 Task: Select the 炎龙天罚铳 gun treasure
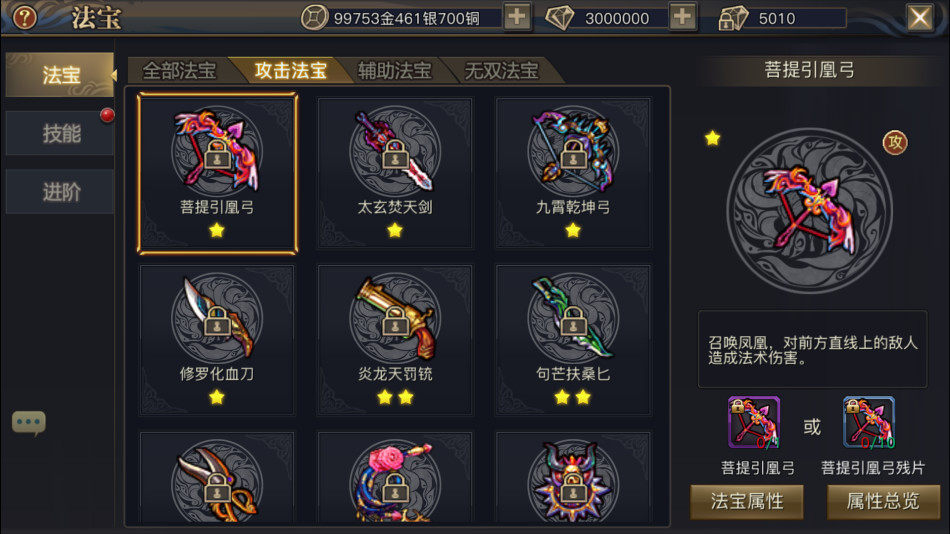point(395,340)
